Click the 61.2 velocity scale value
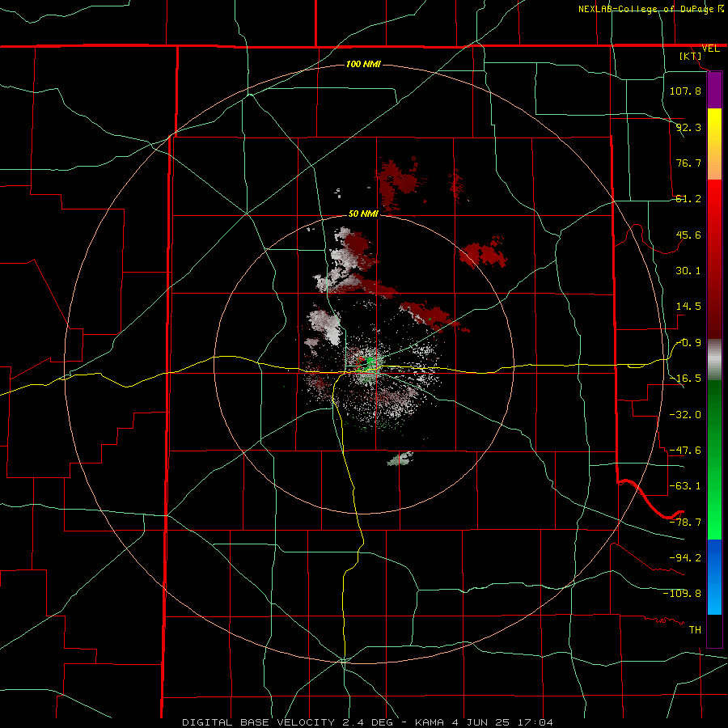Image resolution: width=728 pixels, height=728 pixels. (688, 199)
